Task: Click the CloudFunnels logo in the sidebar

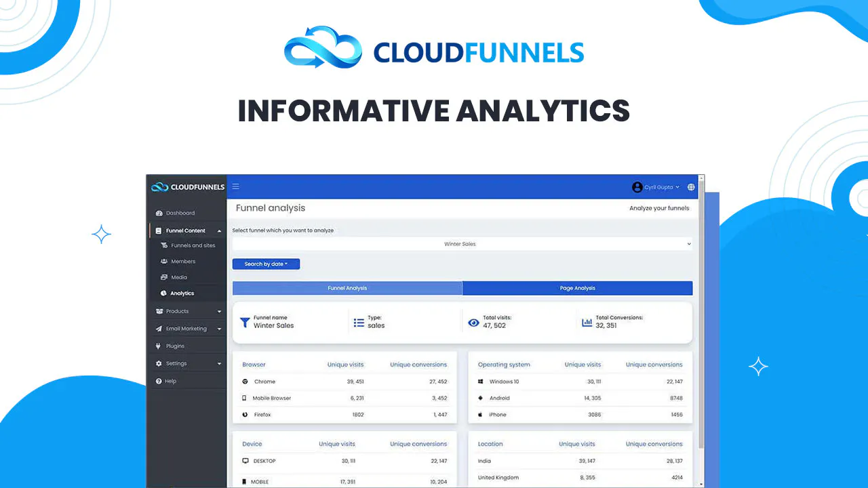Action: point(188,187)
